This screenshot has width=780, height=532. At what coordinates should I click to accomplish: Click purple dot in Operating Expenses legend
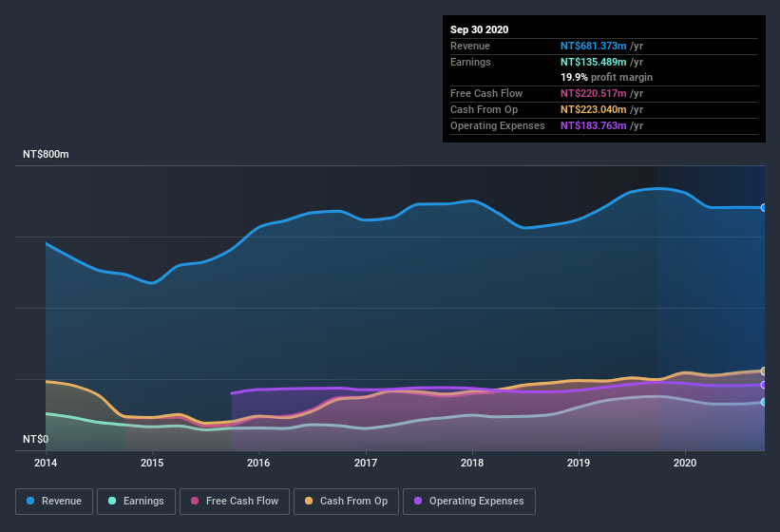point(417,501)
